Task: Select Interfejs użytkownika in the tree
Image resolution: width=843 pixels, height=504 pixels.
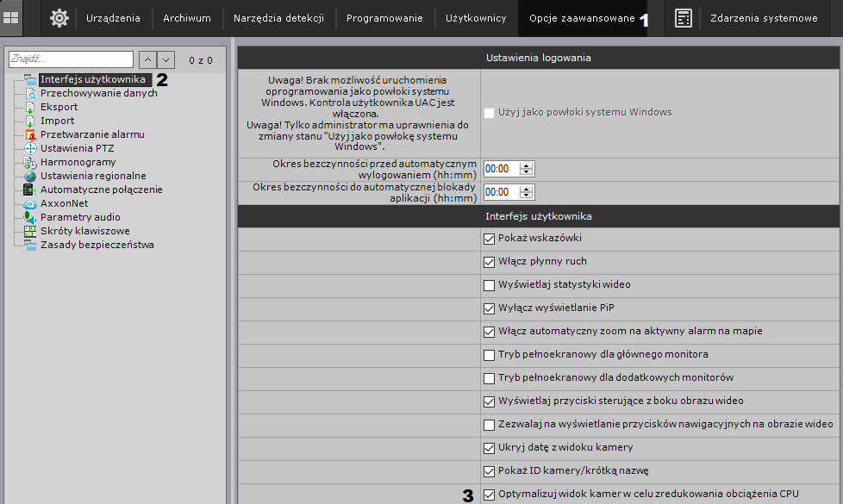Action: (x=93, y=79)
